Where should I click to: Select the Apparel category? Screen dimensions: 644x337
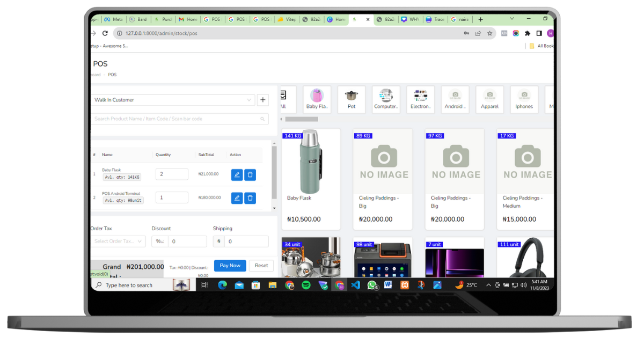point(489,99)
